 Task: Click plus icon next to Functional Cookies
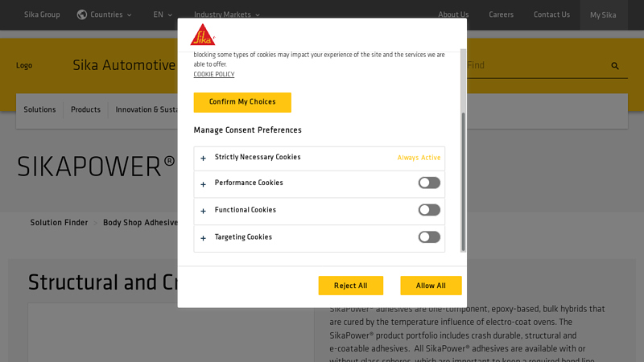pos(203,211)
